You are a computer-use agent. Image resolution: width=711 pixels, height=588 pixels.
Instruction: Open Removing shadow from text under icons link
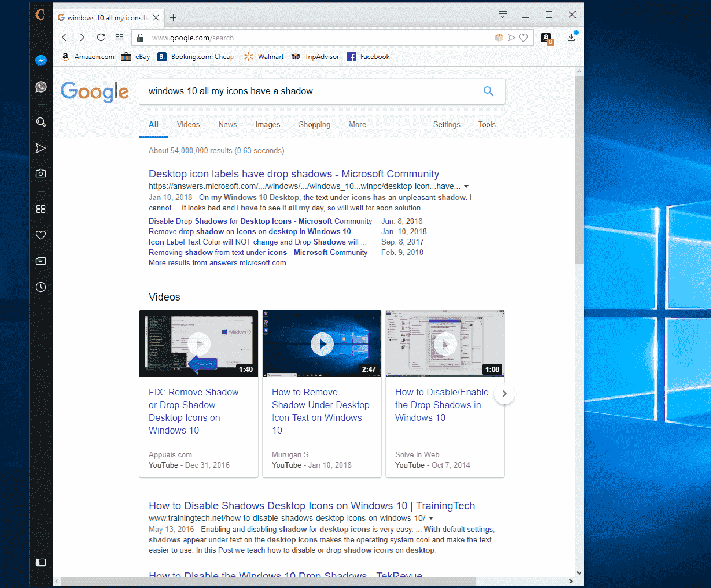(x=258, y=252)
